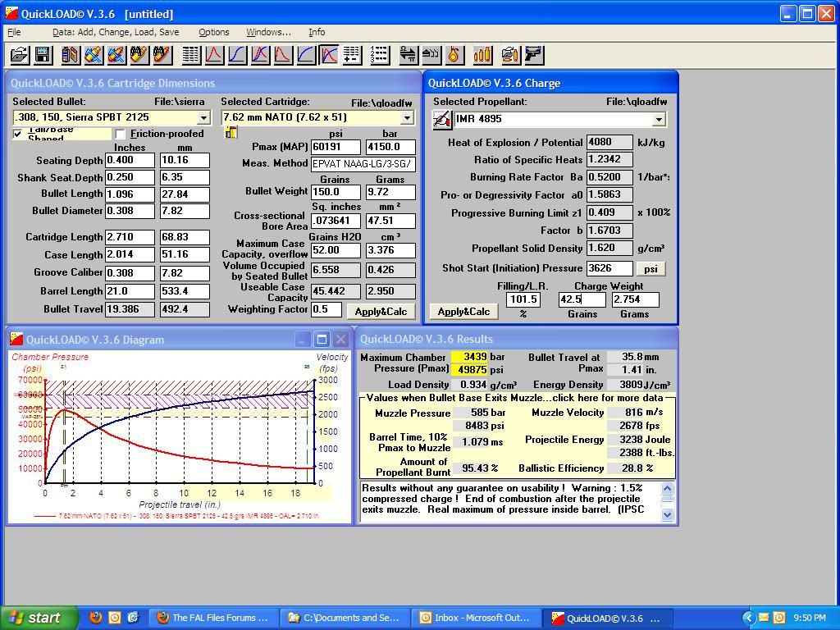
Task: Click small yellow icon under cartridge dropdown
Action: point(231,132)
